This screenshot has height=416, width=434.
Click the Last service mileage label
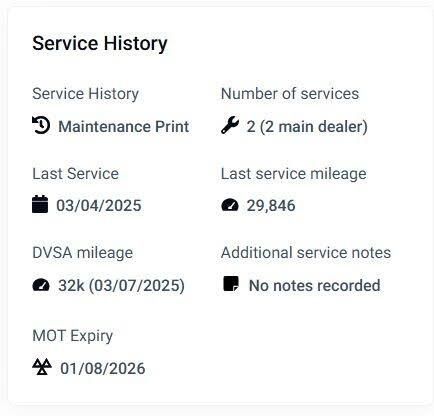[x=294, y=174]
